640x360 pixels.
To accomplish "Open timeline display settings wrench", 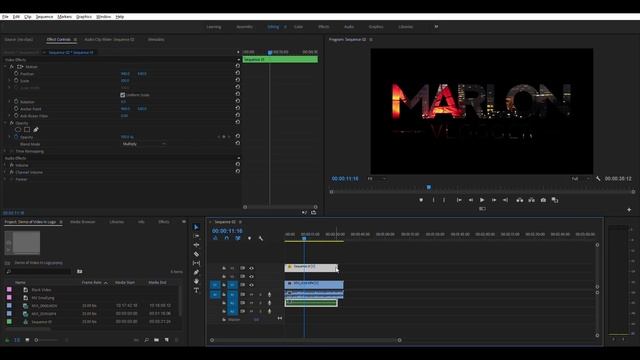I will tap(261, 238).
